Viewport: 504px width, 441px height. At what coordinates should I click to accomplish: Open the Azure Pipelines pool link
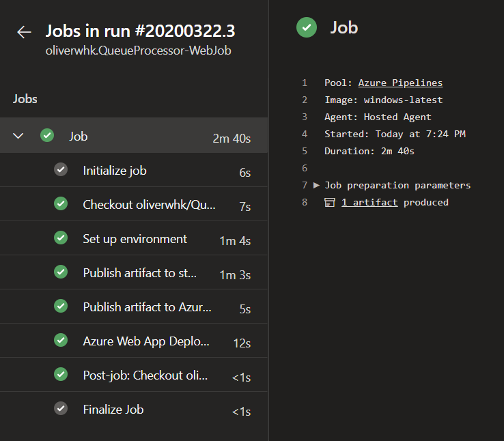click(x=400, y=83)
